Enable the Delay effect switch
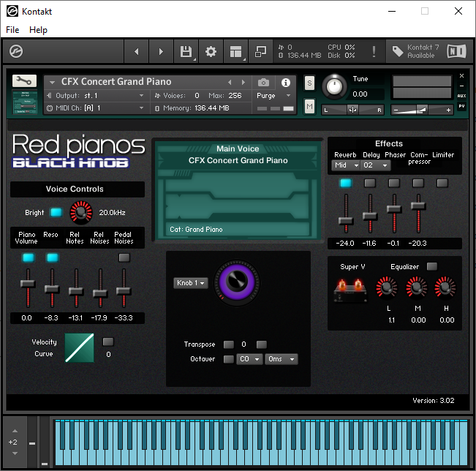This screenshot has width=476, height=471. [370, 183]
